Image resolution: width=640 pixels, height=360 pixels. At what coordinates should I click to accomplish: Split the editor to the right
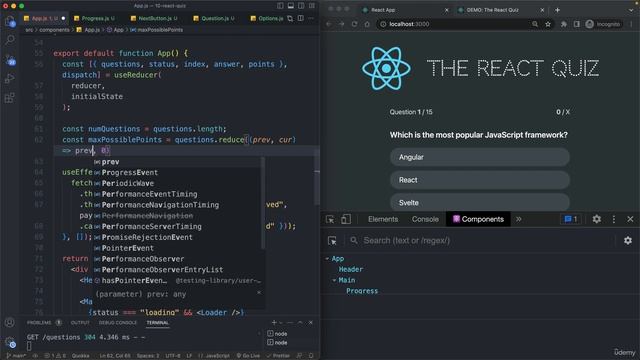(x=301, y=18)
